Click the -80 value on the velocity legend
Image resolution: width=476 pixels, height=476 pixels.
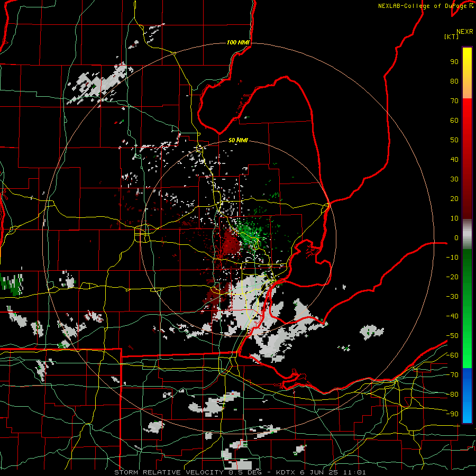tap(452, 395)
